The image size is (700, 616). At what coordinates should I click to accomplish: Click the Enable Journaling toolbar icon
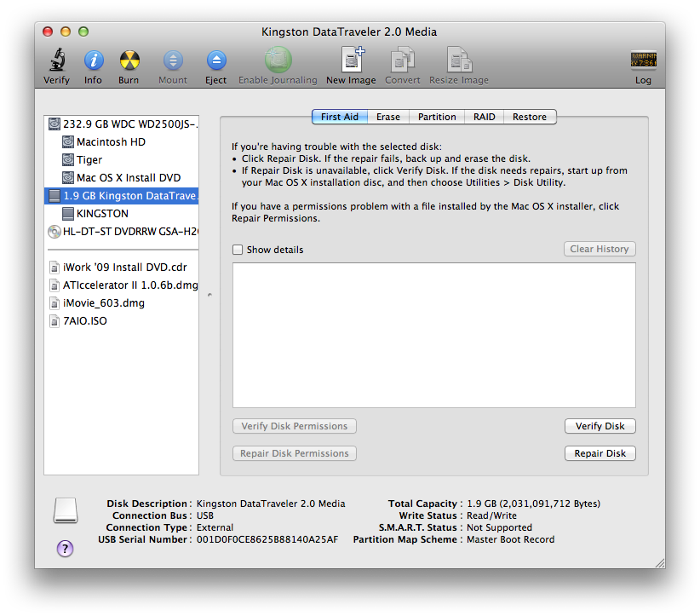coord(278,60)
